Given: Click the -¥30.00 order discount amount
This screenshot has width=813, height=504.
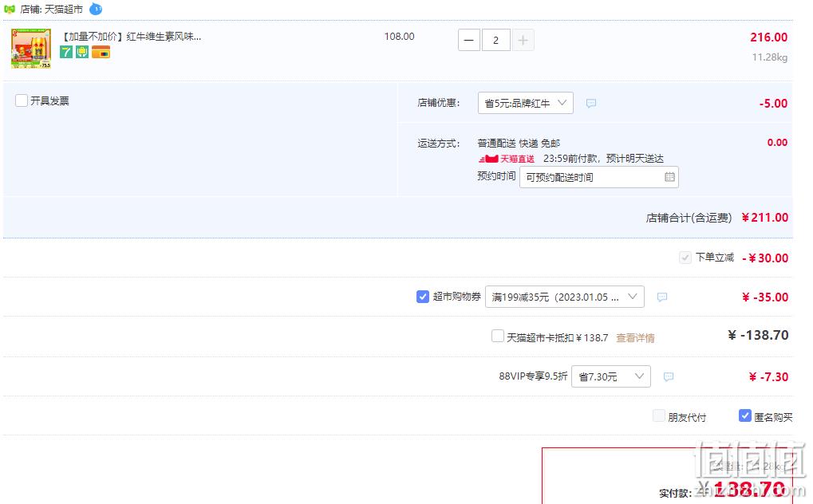Looking at the screenshot, I should point(765,258).
